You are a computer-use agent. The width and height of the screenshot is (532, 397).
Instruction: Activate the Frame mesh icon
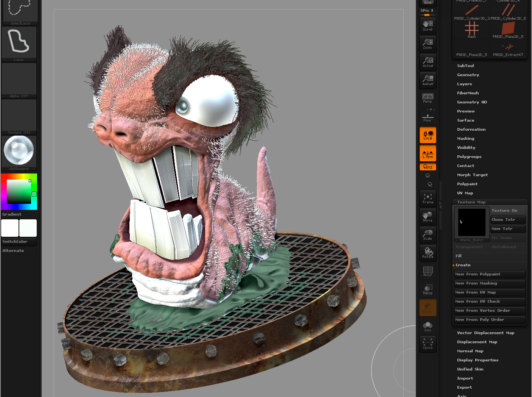tap(428, 198)
